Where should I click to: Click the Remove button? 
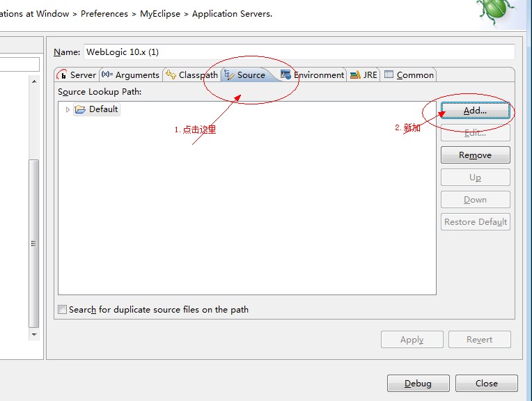[x=475, y=155]
